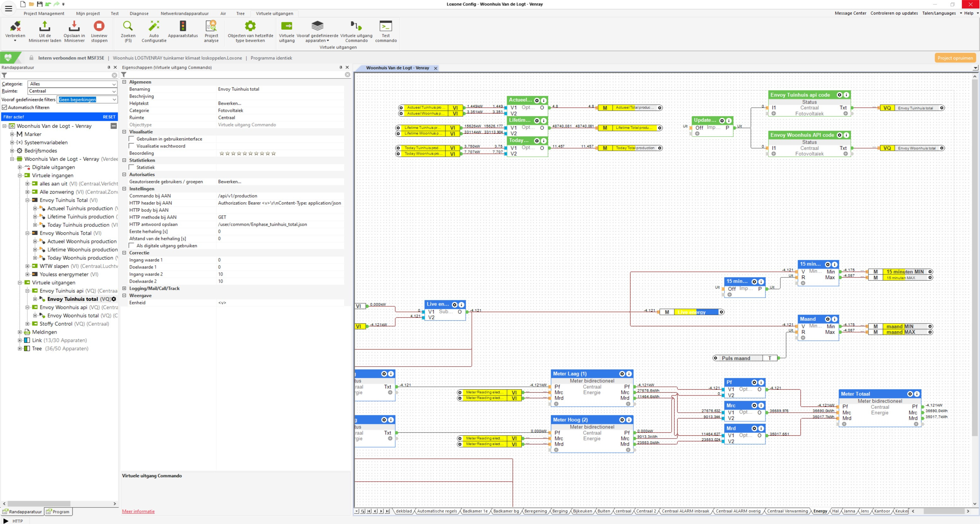Select Youless energymeter tree item
The height and width of the screenshot is (524, 980).
coord(69,274)
